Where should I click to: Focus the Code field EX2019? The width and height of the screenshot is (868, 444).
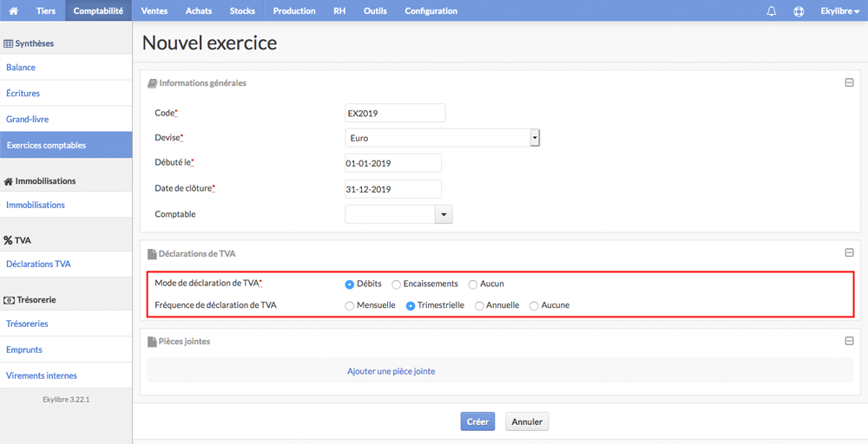(395, 113)
